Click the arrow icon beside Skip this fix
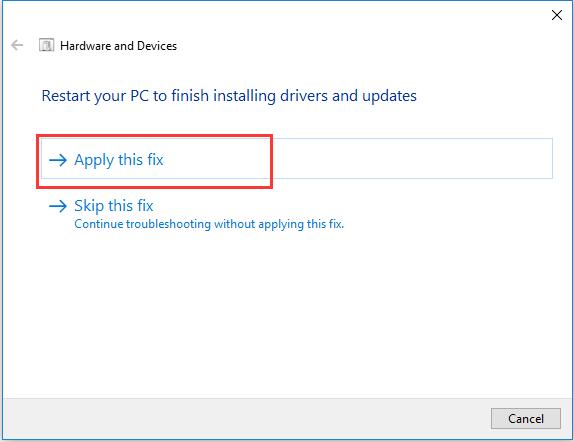This screenshot has width=574, height=442. click(x=58, y=206)
